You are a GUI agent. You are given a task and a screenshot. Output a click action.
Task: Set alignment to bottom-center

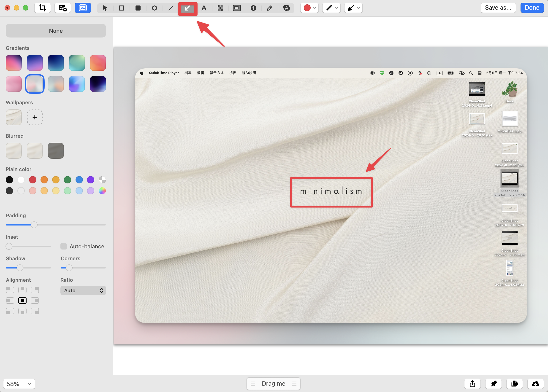coord(22,311)
